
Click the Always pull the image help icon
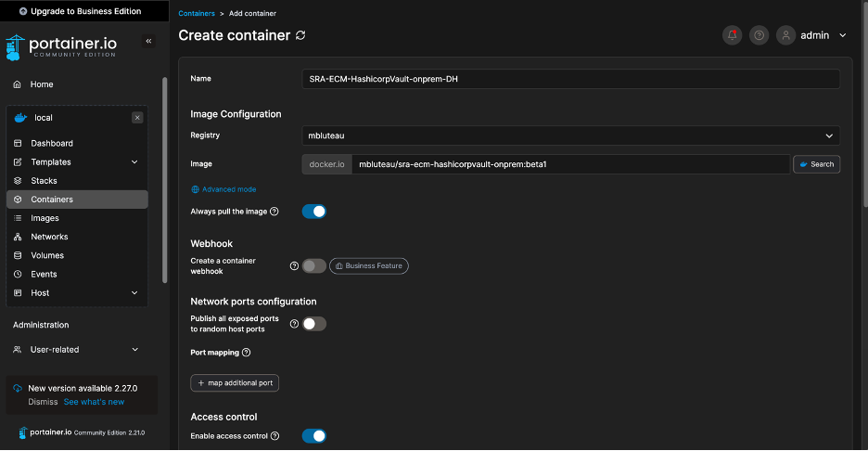pyautogui.click(x=274, y=211)
